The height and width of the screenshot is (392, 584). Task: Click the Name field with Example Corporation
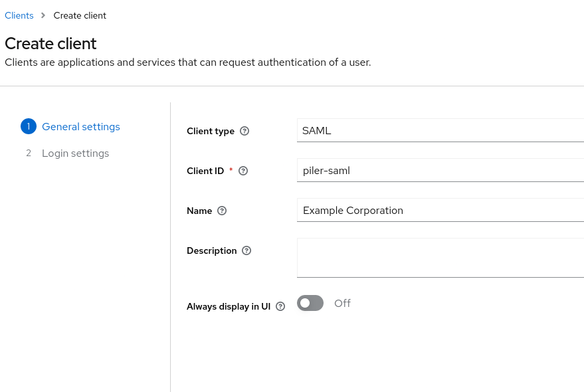coord(440,210)
